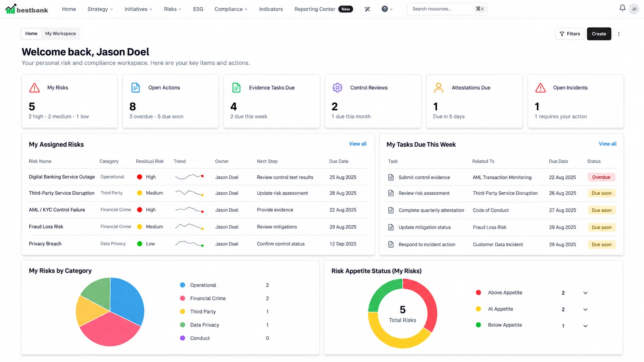644x362 pixels.
Task: Click the bestbank logo
Action: click(x=27, y=9)
